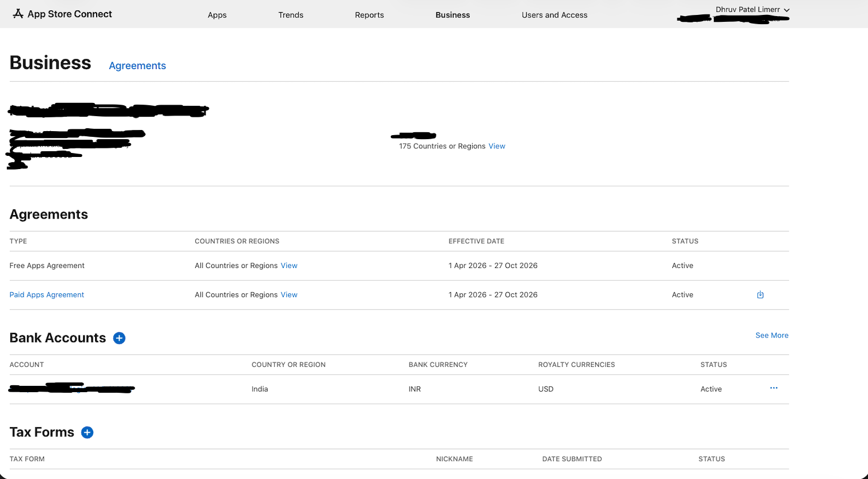Select the India bank account row
Image resolution: width=868 pixels, height=479 pixels.
[x=260, y=389]
